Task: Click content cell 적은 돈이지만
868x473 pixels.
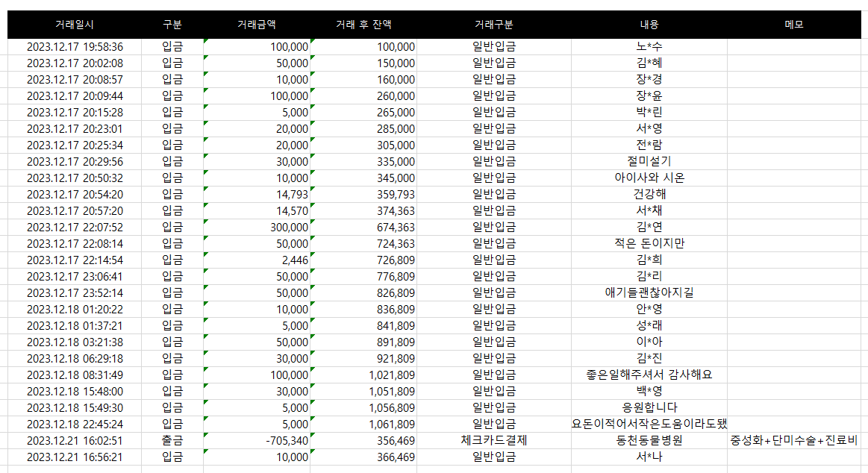Action: tap(649, 244)
